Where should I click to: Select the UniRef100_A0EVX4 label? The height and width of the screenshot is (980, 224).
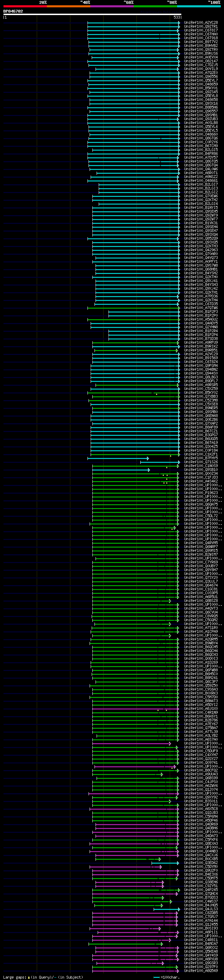[201, 57]
